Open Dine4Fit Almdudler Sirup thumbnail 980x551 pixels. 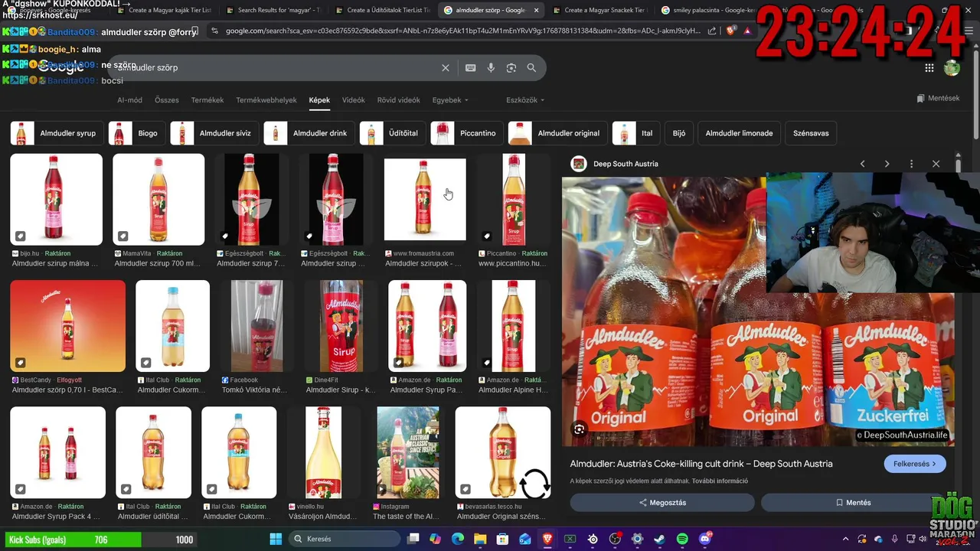point(341,326)
